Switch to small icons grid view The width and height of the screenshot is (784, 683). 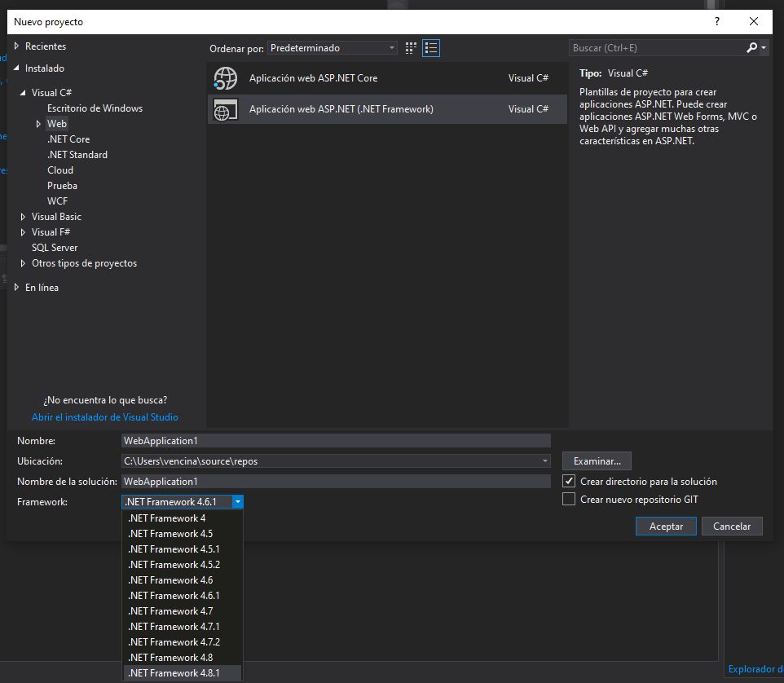(x=411, y=48)
